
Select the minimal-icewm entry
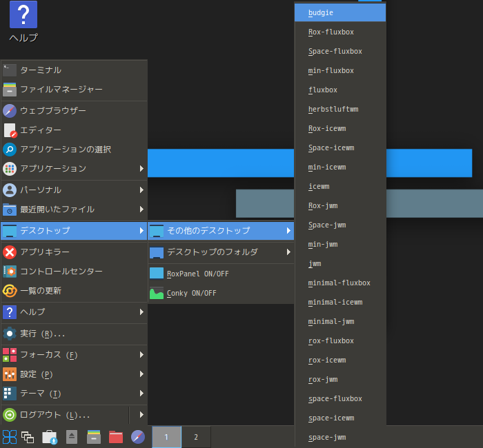point(340,303)
